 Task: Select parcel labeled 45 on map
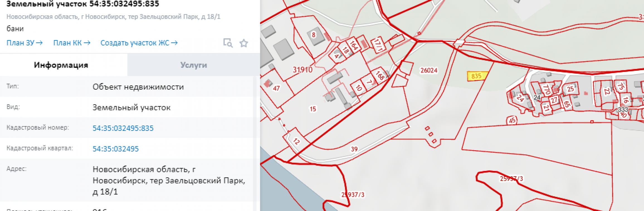pos(512,121)
